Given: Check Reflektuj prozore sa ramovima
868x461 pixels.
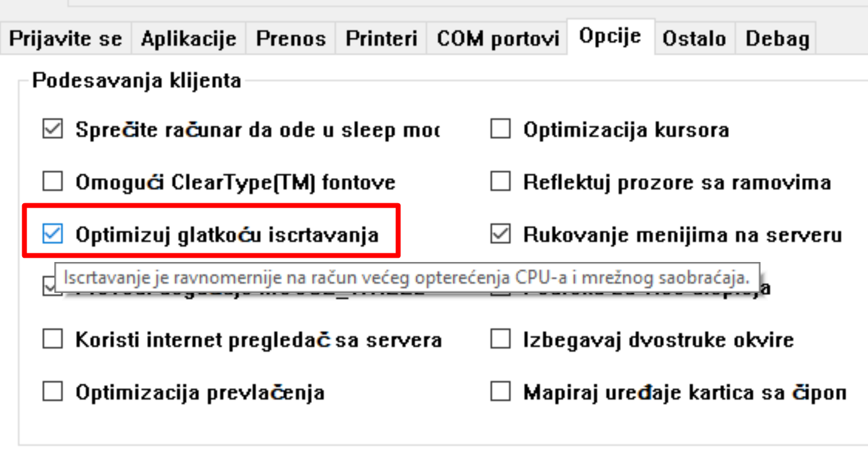Looking at the screenshot, I should point(500,182).
